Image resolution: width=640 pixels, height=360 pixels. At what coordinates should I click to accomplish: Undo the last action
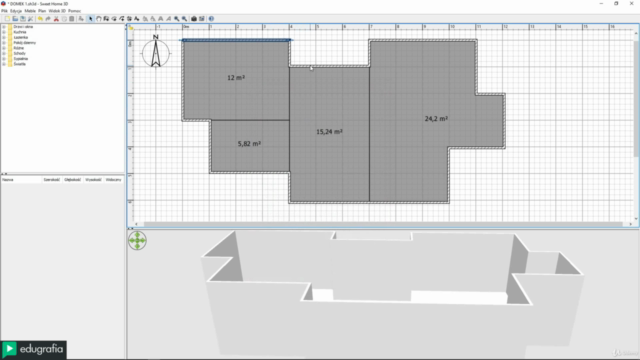click(40, 19)
